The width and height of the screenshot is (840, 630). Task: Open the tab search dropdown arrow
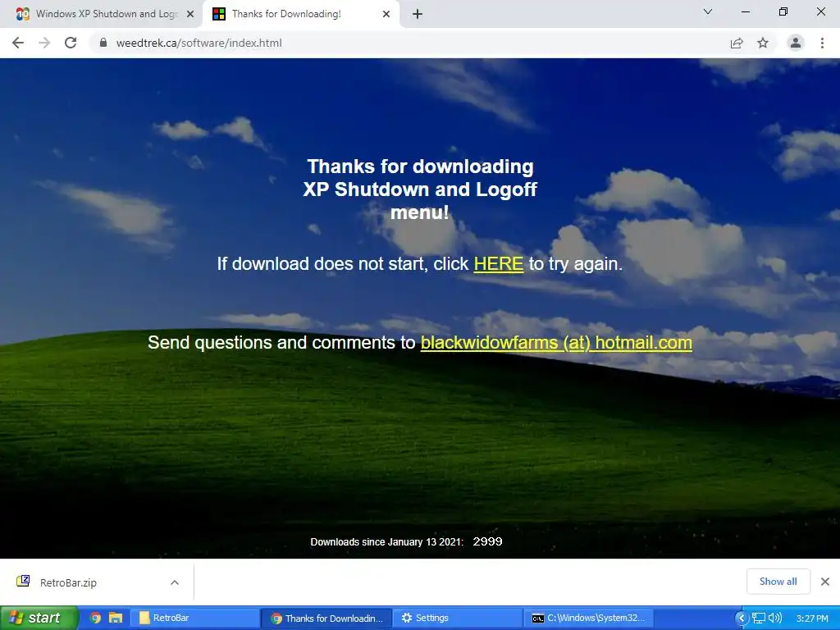coord(708,11)
